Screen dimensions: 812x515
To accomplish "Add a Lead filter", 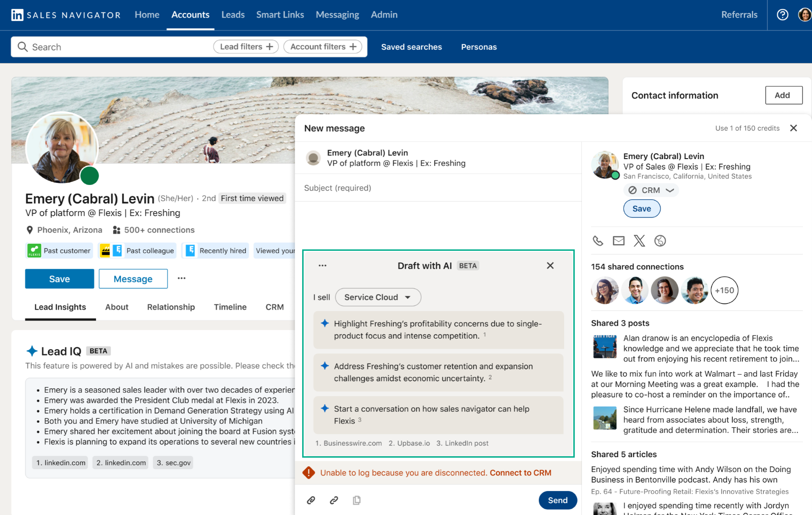I will (246, 47).
